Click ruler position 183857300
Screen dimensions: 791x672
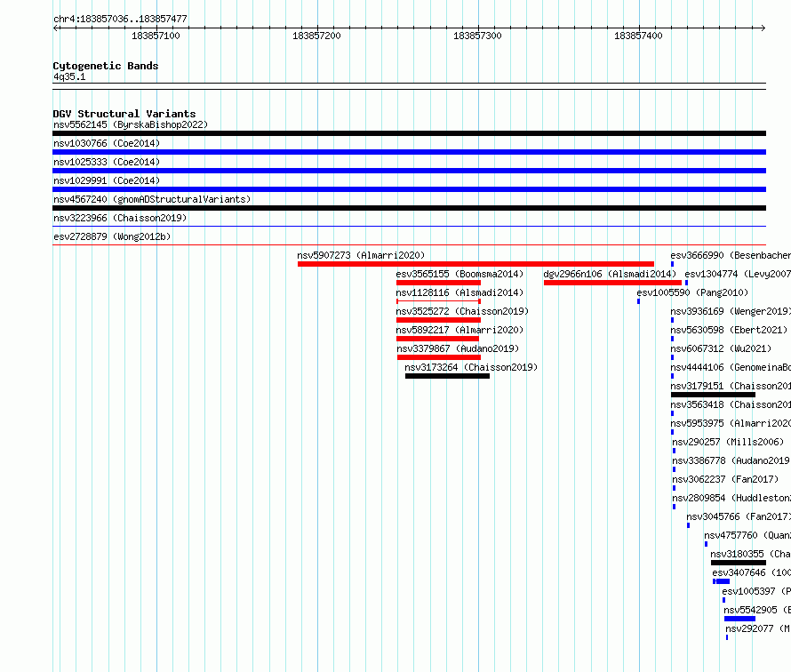click(478, 36)
